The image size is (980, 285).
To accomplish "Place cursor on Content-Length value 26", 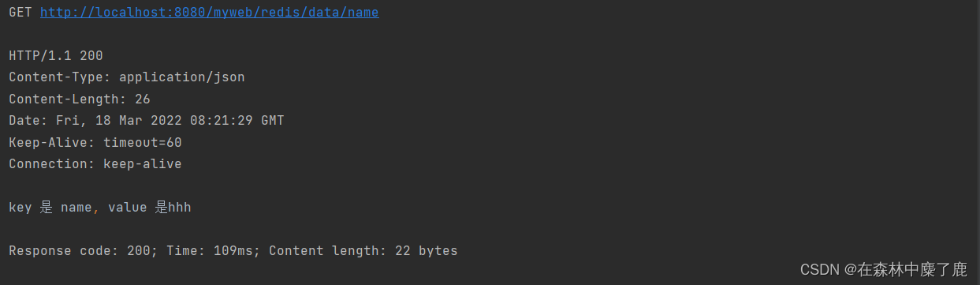I will click(143, 99).
